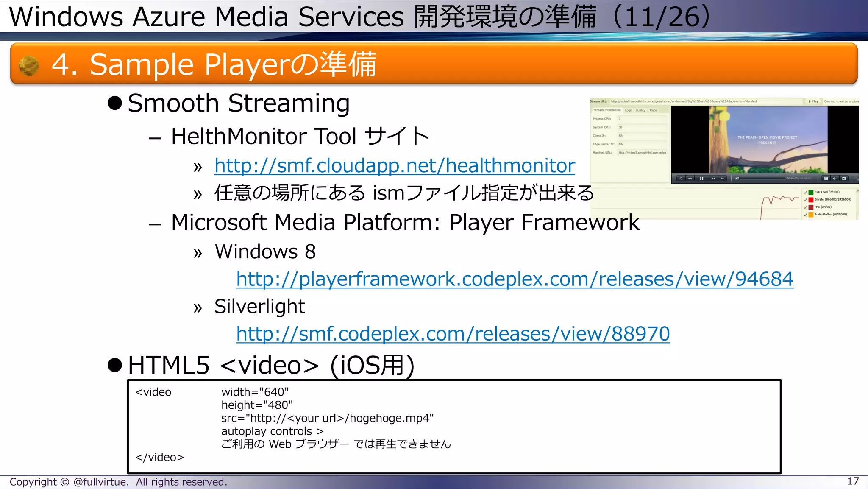Click the 'HTML5 <video> (iOS用)' heading
The height and width of the screenshot is (489, 868).
click(271, 365)
